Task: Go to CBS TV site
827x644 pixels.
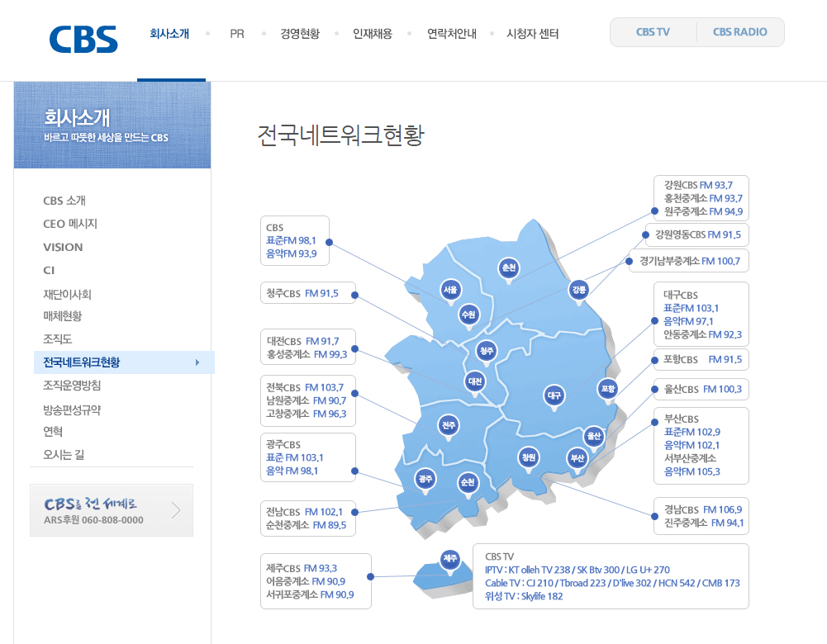Action: pos(653,32)
